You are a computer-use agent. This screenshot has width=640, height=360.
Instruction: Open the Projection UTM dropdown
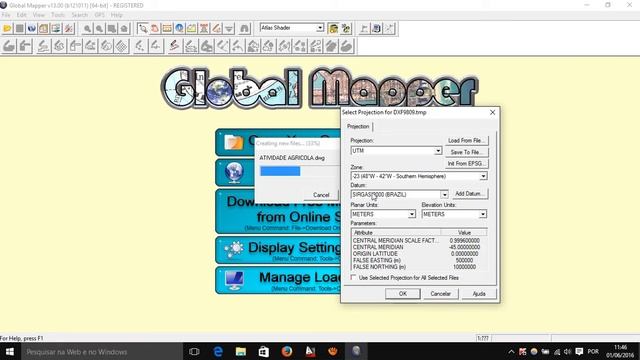click(438, 151)
